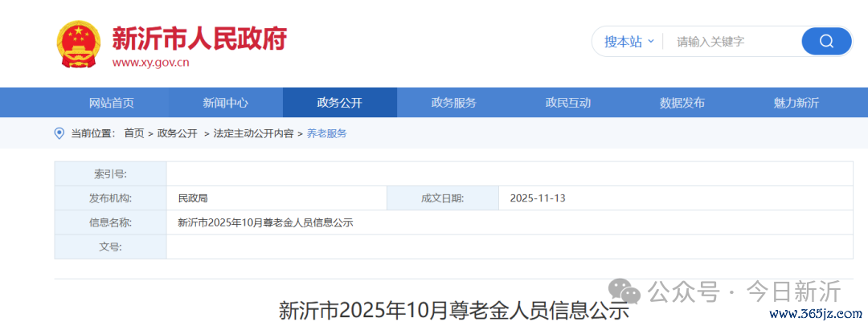Viewport: 868px width, 326px height.
Task: Click 养老服务 breadcrumb link
Action: tap(327, 133)
